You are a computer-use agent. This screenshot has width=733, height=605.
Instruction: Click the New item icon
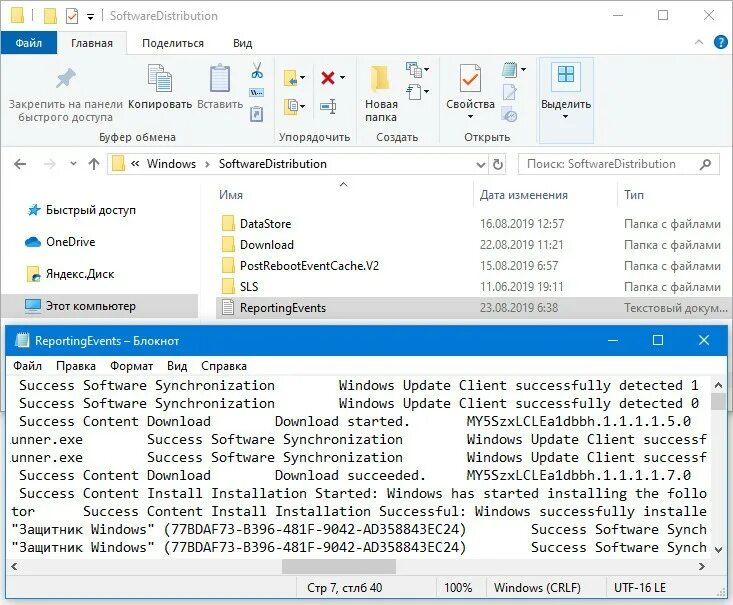[x=413, y=69]
